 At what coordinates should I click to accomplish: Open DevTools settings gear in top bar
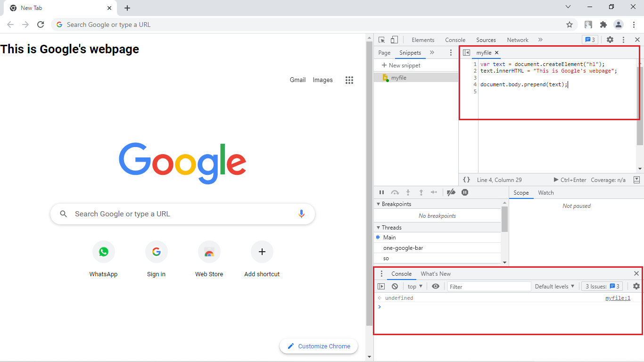tap(610, 40)
